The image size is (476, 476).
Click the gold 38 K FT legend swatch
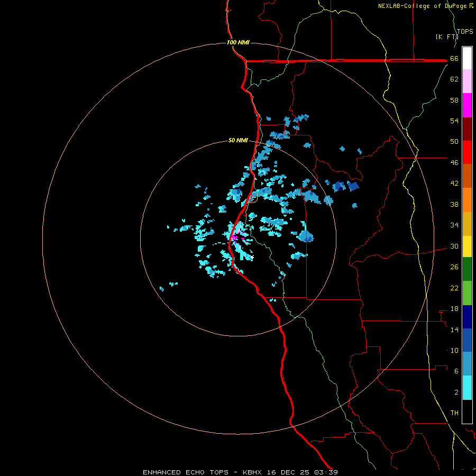pyautogui.click(x=467, y=223)
